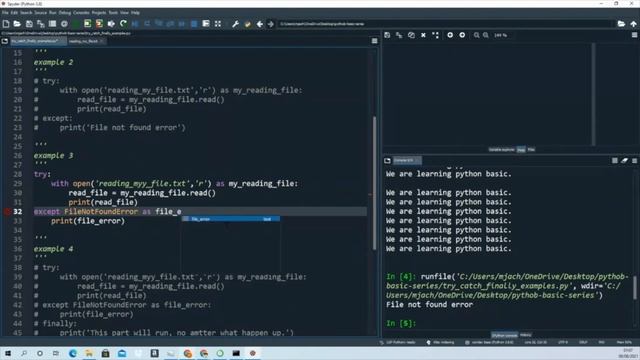Run the current cell
Image resolution: width=640 pixels, height=360 pixels.
pos(87,24)
